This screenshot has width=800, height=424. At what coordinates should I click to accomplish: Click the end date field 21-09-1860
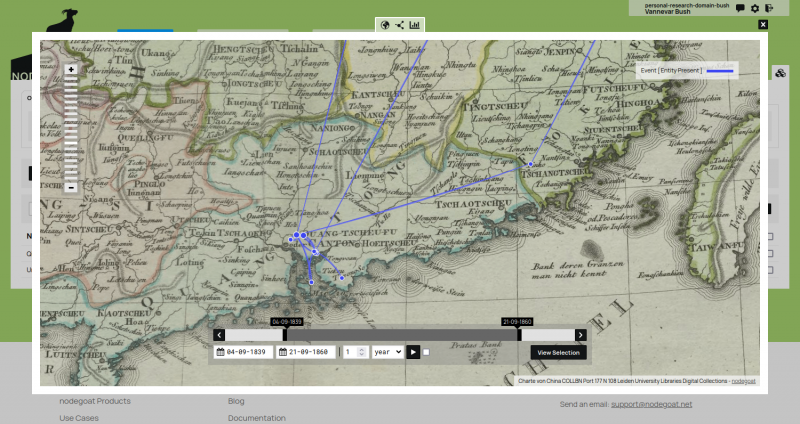(x=306, y=352)
